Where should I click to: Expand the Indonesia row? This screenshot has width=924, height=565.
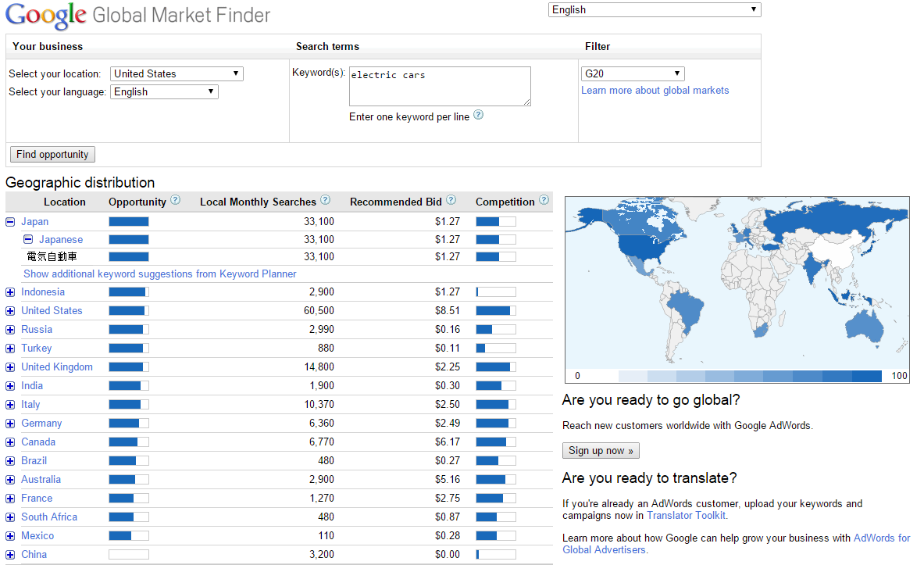coord(10,292)
